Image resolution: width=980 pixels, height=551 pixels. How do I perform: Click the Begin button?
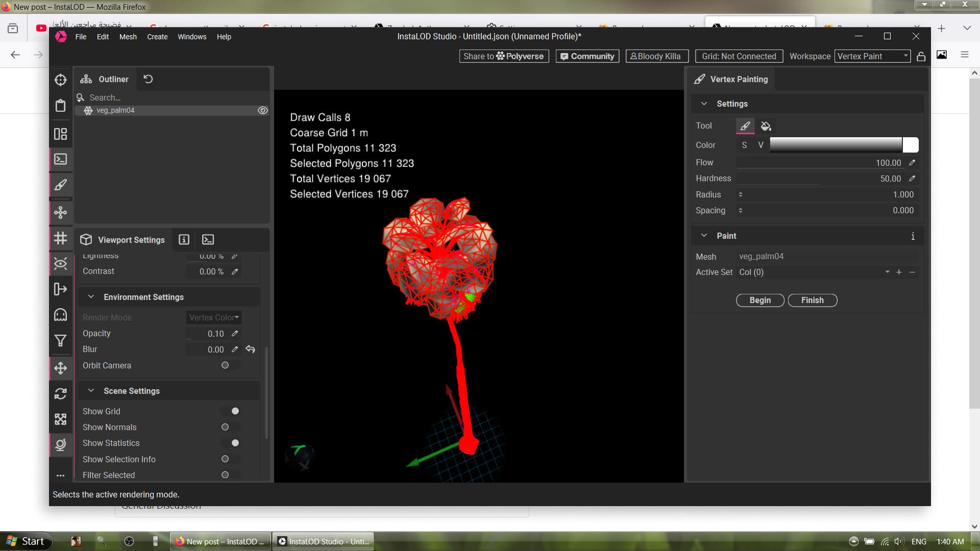[759, 300]
